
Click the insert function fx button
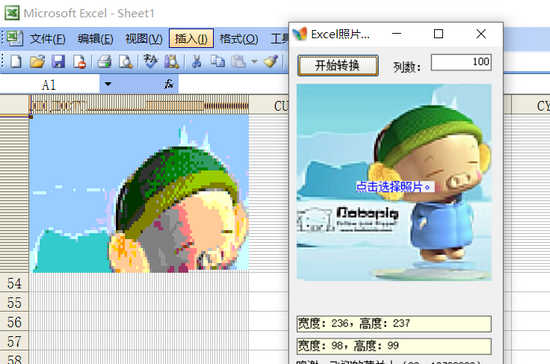coord(169,84)
